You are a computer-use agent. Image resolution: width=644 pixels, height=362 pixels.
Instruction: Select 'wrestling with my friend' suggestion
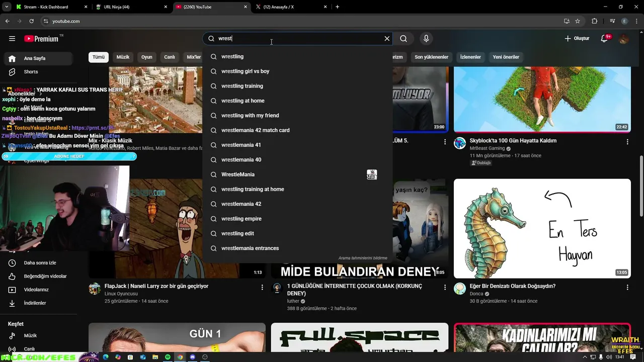[297, 116]
